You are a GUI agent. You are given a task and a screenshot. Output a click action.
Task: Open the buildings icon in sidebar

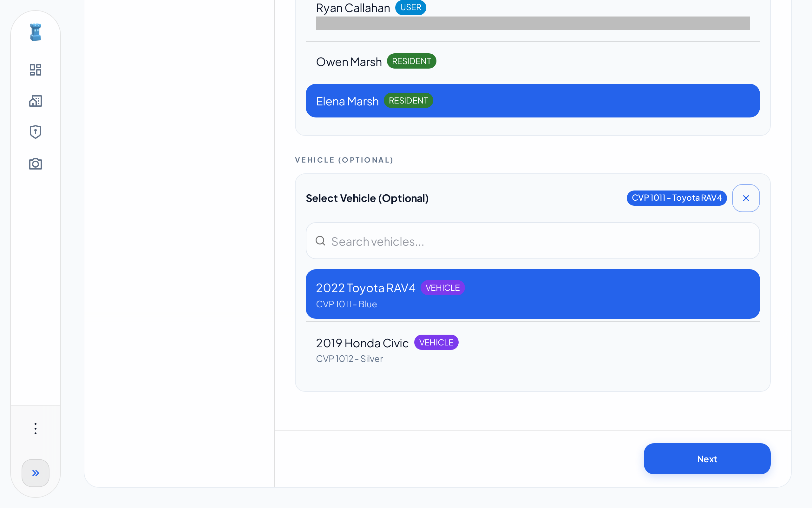pyautogui.click(x=36, y=101)
